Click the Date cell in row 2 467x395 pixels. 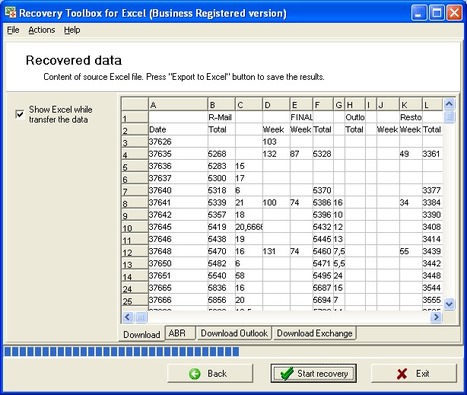[x=178, y=130]
